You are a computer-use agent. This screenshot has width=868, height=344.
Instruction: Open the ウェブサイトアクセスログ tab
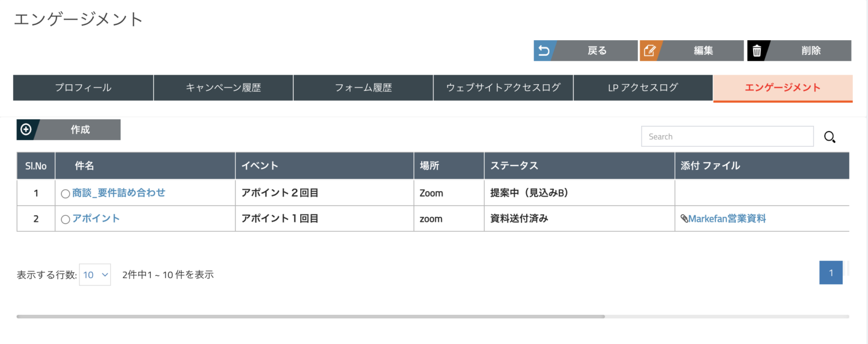(503, 88)
